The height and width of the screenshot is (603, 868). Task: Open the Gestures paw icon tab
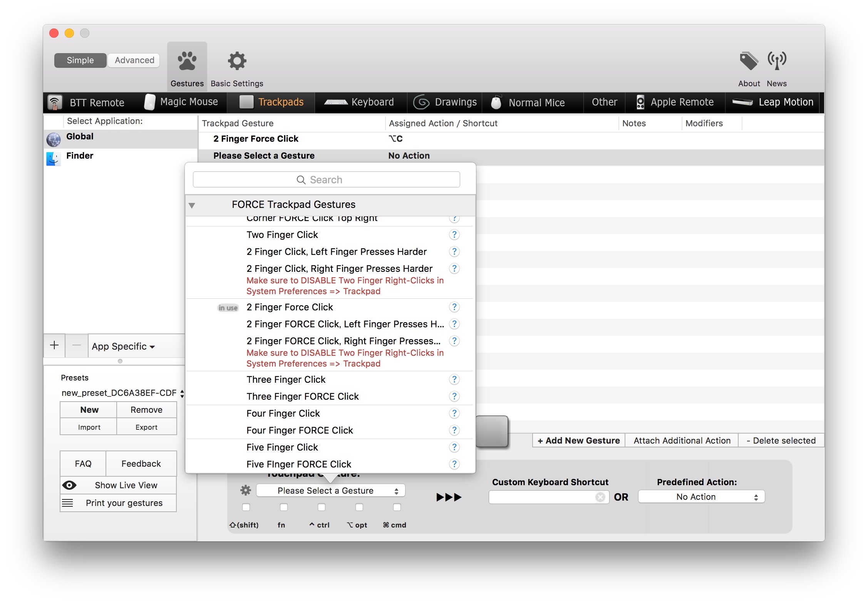(x=187, y=62)
